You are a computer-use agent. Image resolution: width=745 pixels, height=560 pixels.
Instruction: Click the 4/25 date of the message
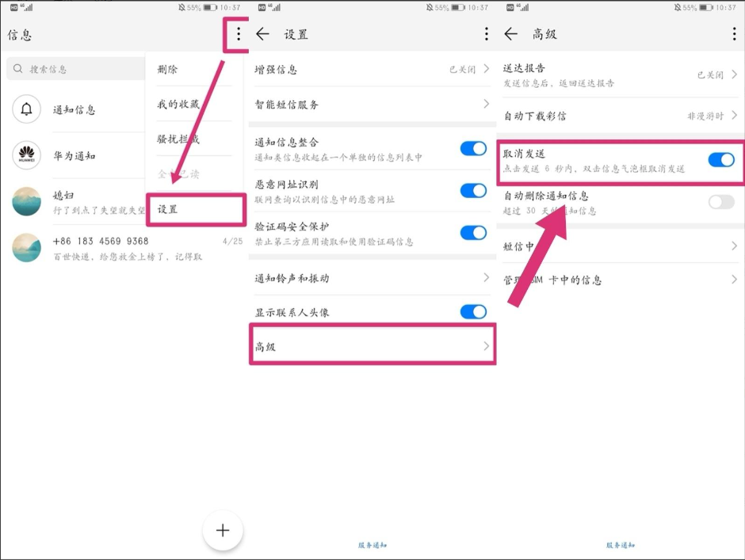233,242
